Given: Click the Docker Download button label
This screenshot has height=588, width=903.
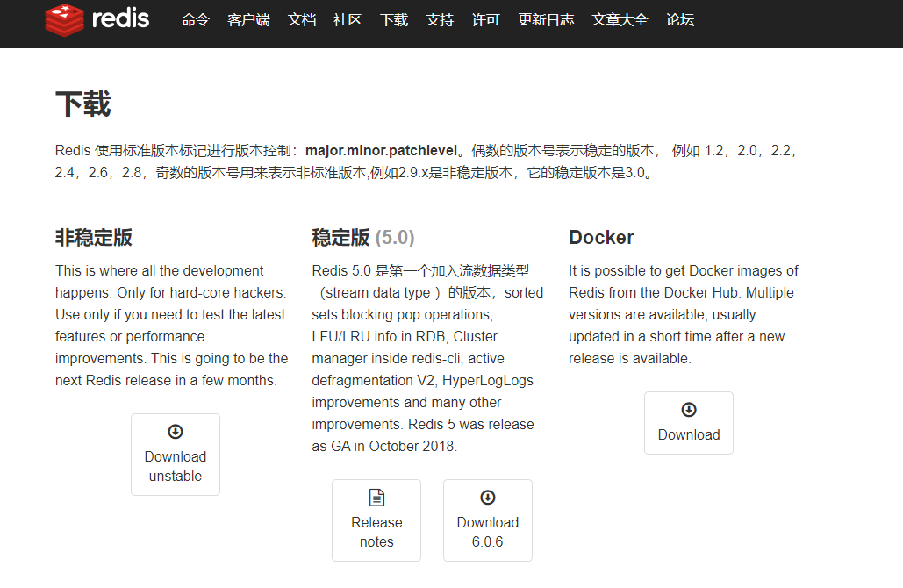Looking at the screenshot, I should point(689,434).
